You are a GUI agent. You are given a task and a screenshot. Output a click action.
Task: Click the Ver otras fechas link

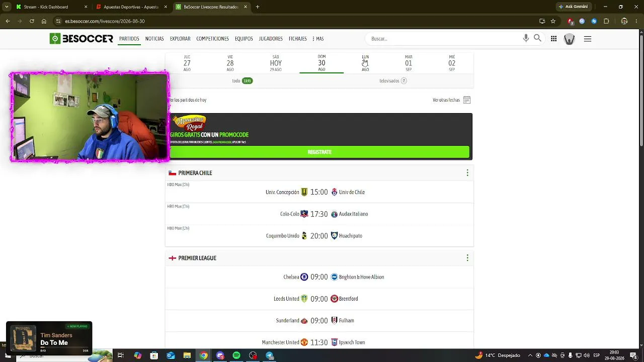pos(446,100)
